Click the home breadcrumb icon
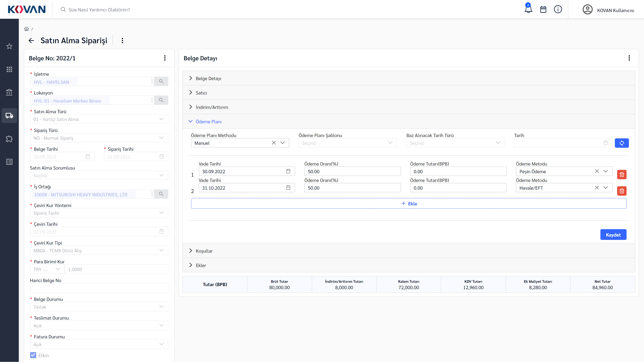 (x=26, y=29)
